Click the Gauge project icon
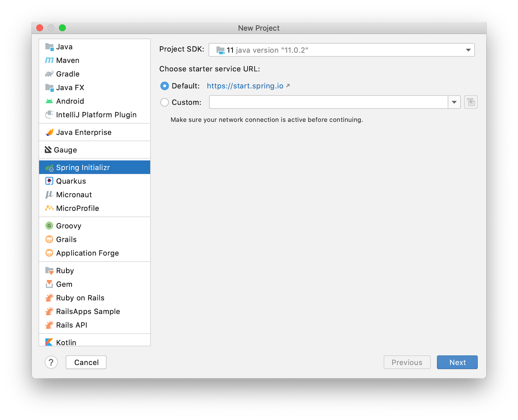 click(x=48, y=150)
